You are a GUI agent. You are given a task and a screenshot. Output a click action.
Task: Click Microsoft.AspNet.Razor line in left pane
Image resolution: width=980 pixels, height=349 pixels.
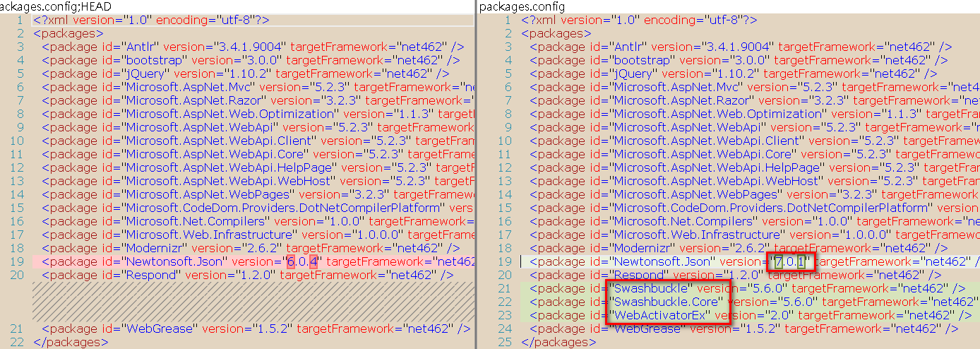pos(258,101)
